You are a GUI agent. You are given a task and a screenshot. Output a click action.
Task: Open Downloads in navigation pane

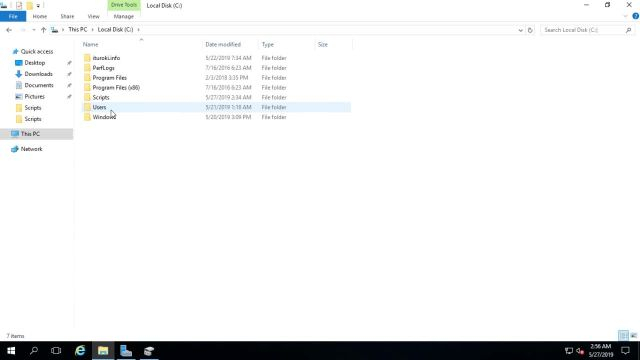click(x=38, y=74)
